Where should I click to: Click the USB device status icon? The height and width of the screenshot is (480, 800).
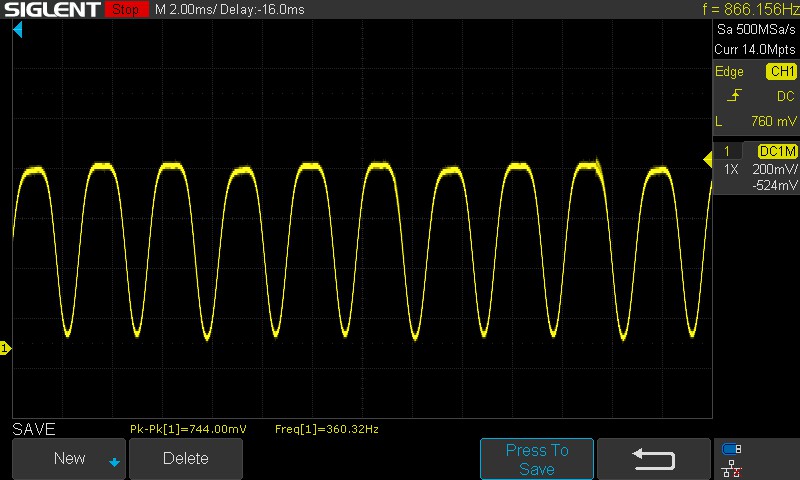[x=731, y=449]
